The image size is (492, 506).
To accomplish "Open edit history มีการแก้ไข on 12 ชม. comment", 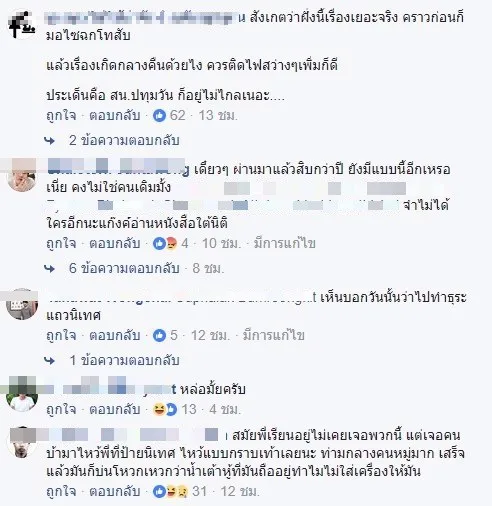I will [x=274, y=335].
